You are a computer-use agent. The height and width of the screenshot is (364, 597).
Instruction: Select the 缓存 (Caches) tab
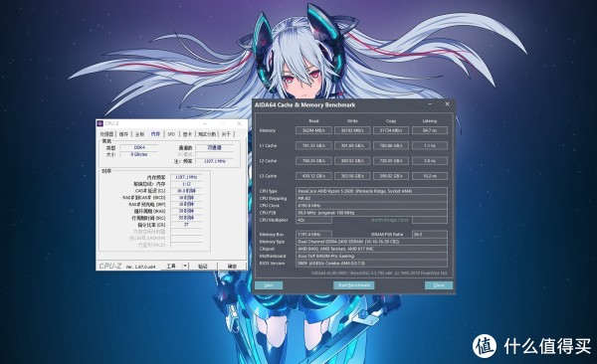[x=123, y=134]
